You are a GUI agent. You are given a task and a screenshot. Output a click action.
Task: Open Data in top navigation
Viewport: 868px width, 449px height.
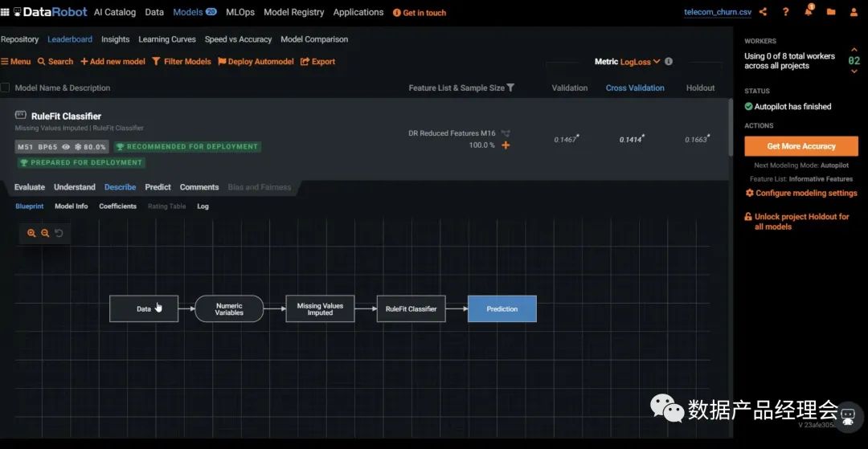(x=154, y=12)
